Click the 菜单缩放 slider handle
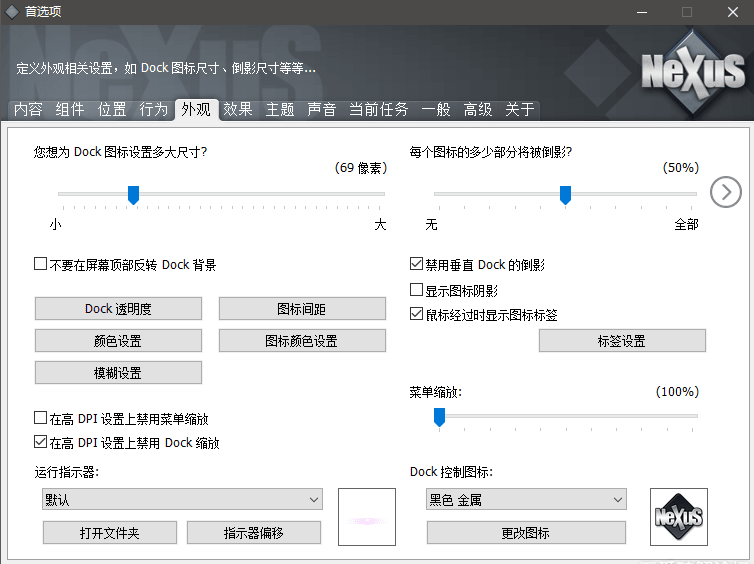The width and height of the screenshot is (754, 564). [439, 417]
